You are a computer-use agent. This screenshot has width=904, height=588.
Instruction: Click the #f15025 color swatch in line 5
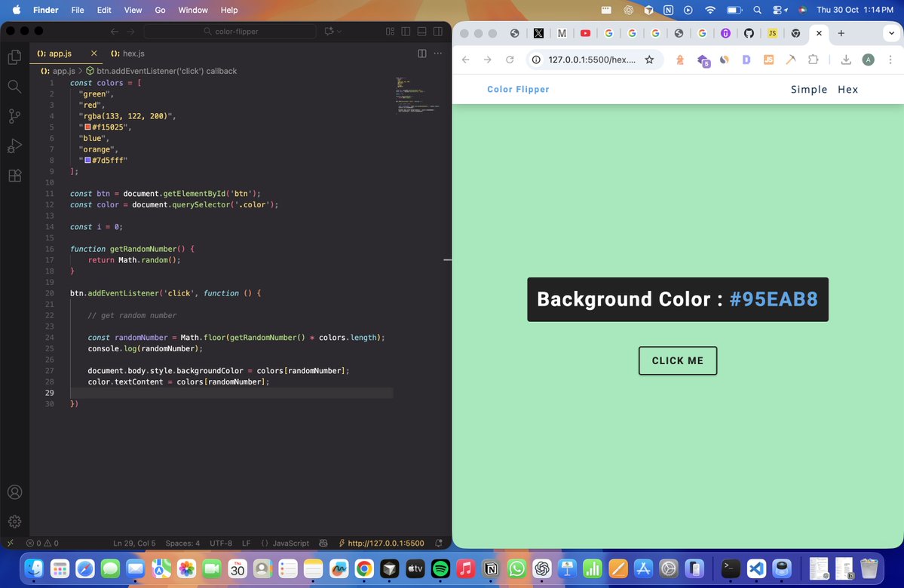87,127
